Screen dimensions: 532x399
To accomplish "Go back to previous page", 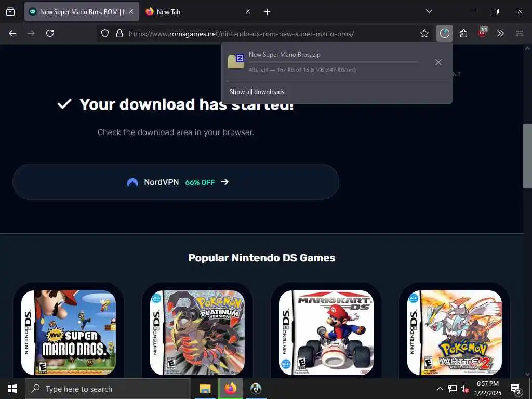I will coord(12,33).
